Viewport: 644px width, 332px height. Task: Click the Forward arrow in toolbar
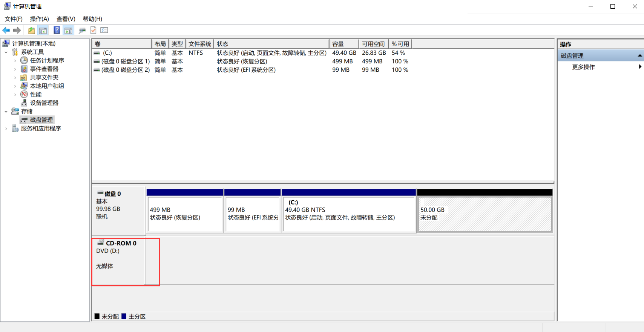[x=17, y=31]
